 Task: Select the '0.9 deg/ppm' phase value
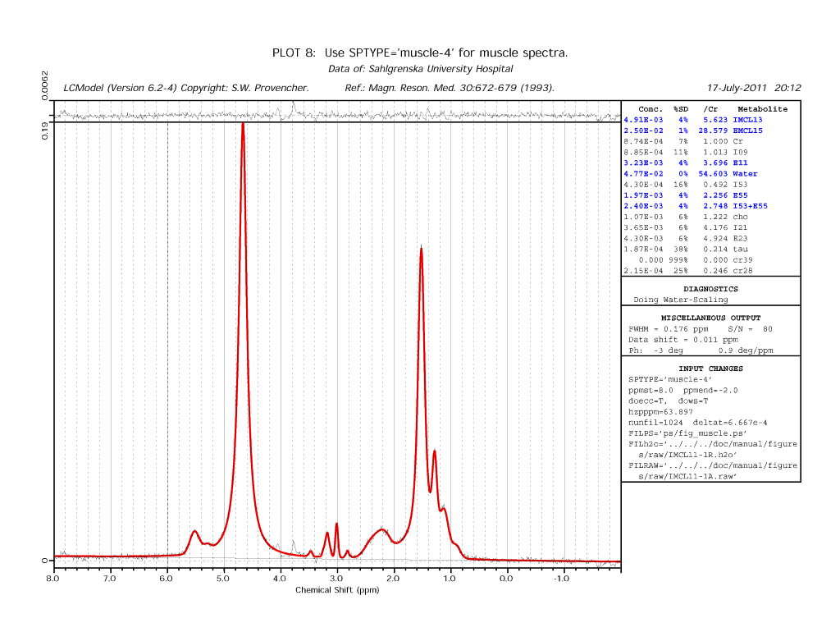746,350
